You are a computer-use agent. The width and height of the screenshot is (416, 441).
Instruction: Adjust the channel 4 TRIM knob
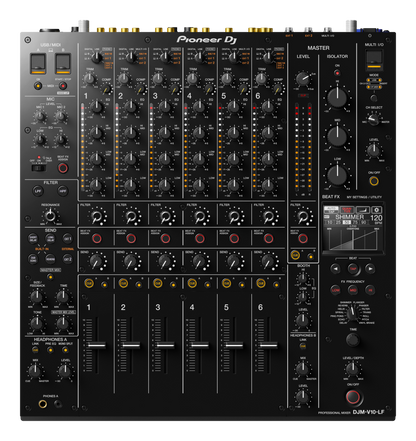(x=193, y=79)
